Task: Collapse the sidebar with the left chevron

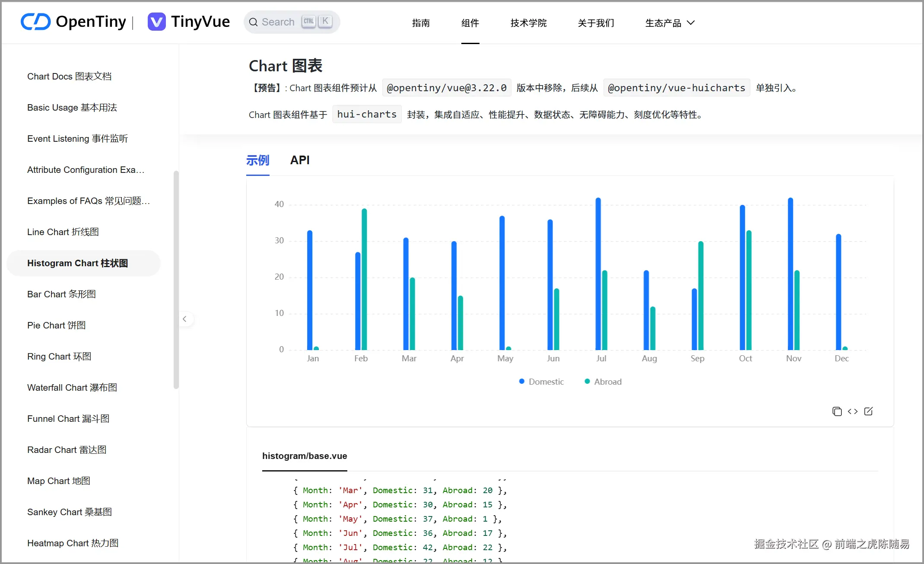Action: 184,319
